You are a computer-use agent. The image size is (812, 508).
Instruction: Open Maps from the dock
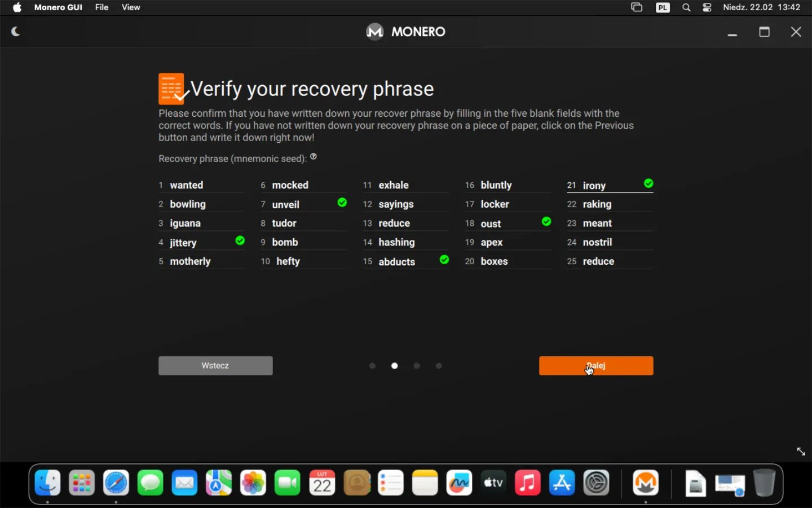point(219,483)
